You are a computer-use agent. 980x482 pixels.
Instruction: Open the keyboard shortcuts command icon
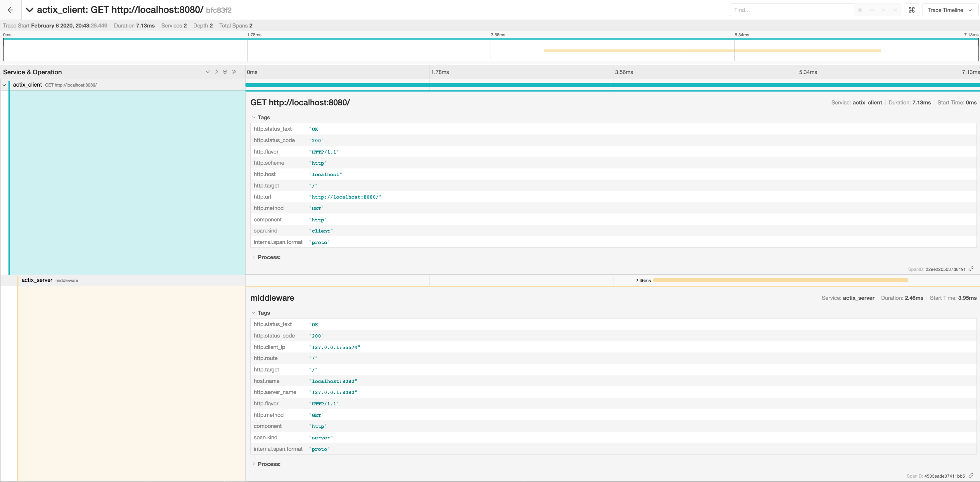[912, 10]
